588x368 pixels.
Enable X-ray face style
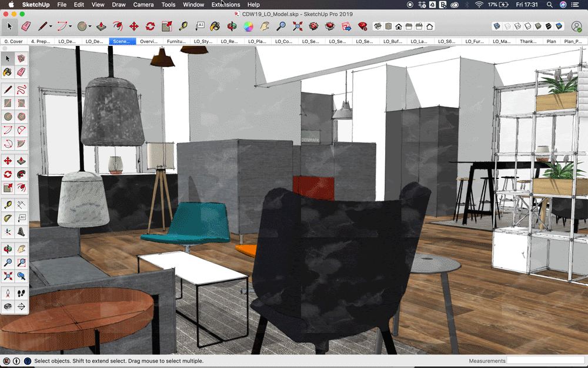click(x=497, y=26)
